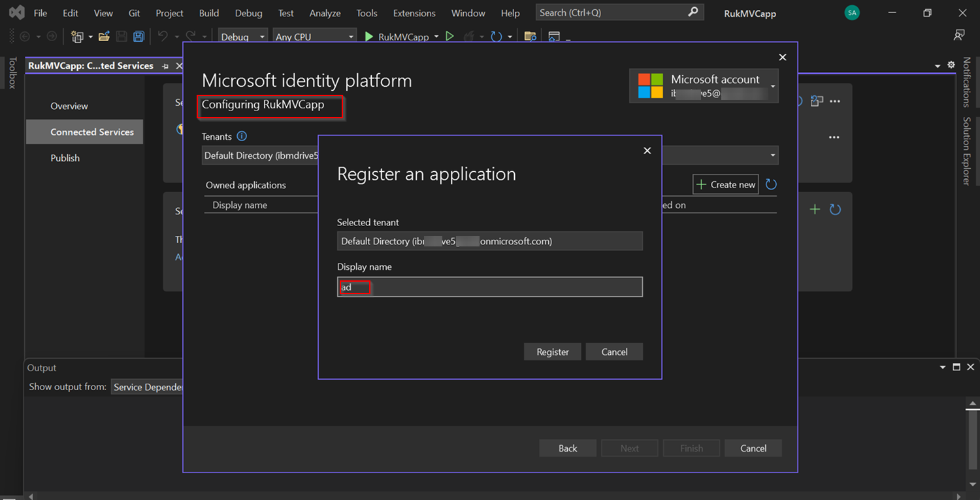Open the Analyze menu
This screenshot has height=500, width=980.
pos(325,13)
